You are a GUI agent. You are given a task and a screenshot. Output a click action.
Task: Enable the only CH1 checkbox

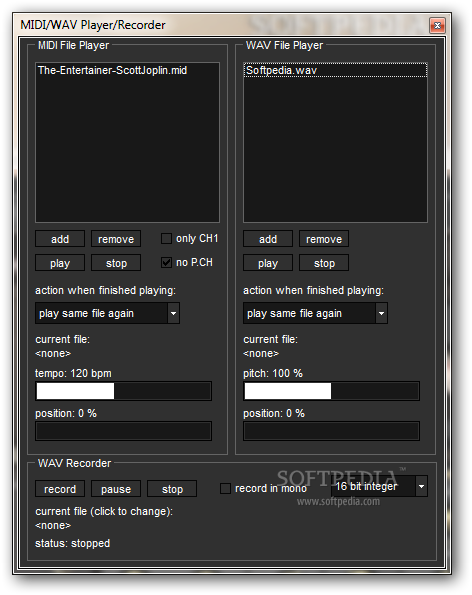166,239
